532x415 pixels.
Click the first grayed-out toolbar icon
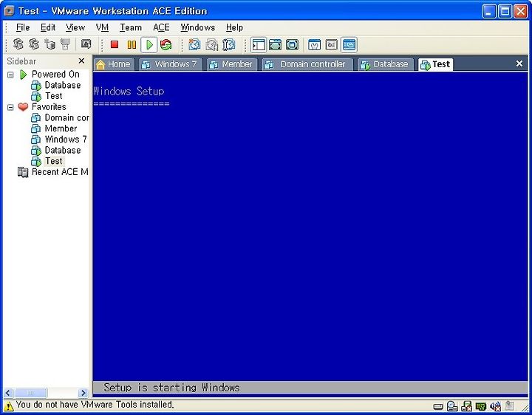(18, 44)
